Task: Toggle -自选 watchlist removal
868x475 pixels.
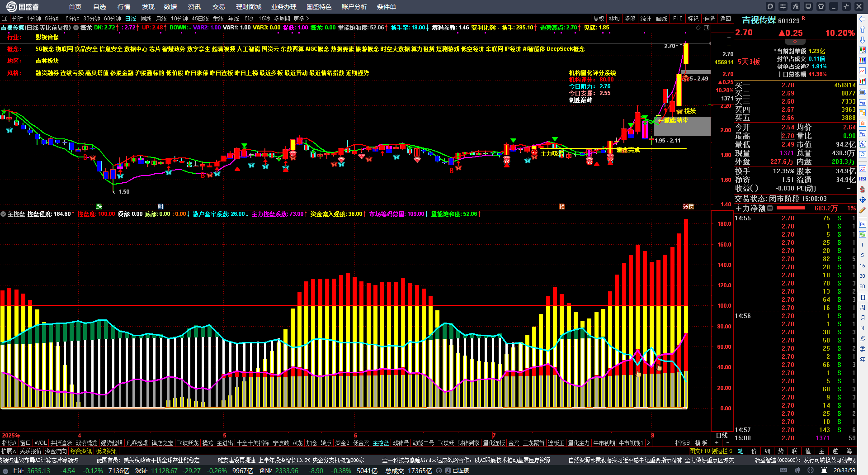Action: coord(710,19)
